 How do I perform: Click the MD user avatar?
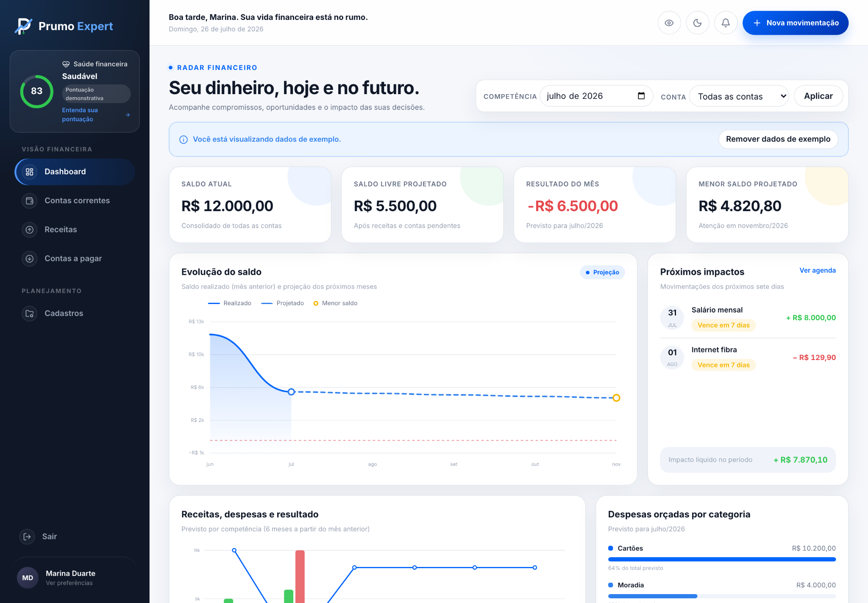click(x=28, y=578)
